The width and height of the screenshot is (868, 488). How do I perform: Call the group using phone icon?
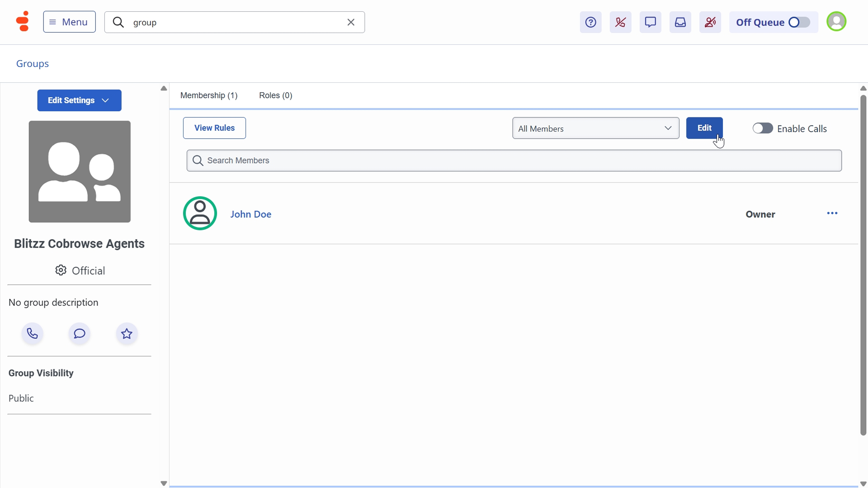pos(32,333)
